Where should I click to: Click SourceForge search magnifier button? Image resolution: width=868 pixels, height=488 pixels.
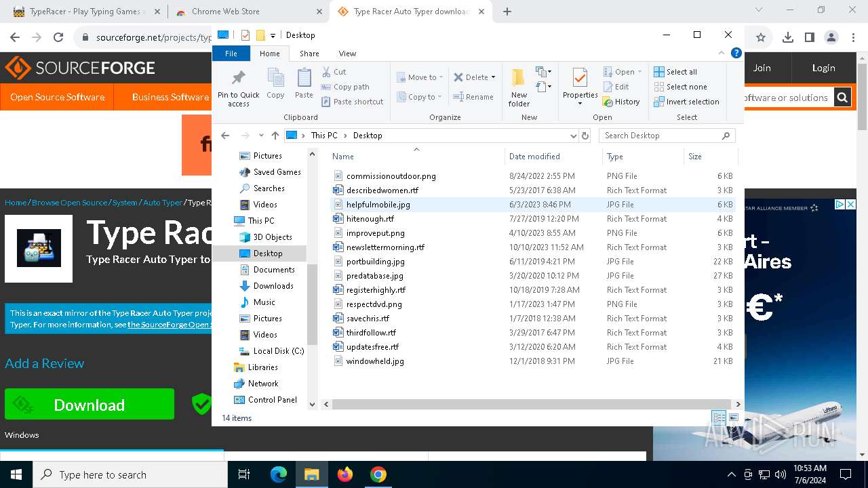842,98
